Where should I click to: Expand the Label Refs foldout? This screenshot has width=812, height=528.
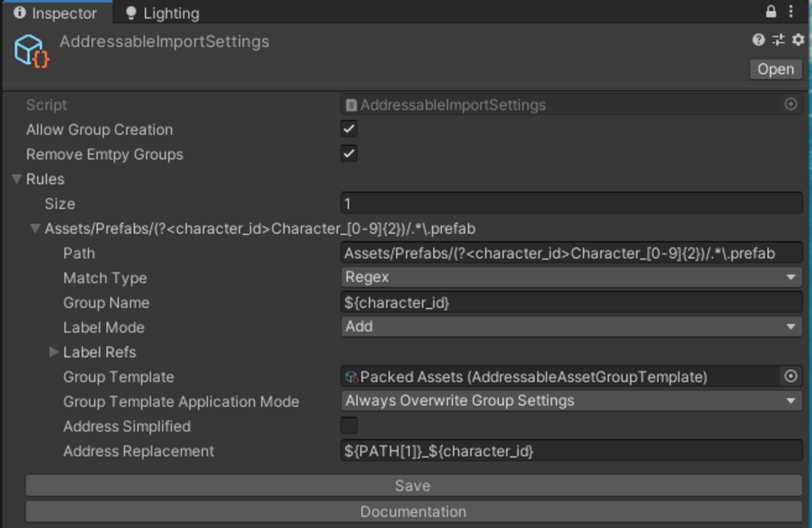(x=54, y=351)
